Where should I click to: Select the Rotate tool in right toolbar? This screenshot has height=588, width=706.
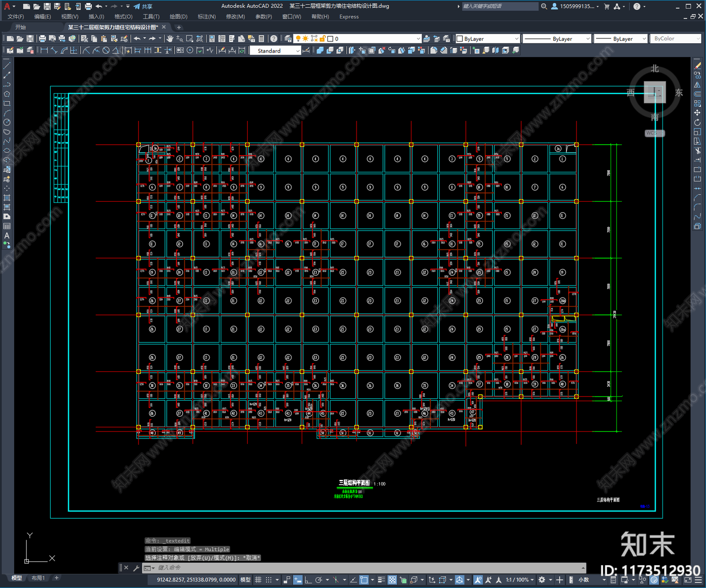pyautogui.click(x=697, y=123)
